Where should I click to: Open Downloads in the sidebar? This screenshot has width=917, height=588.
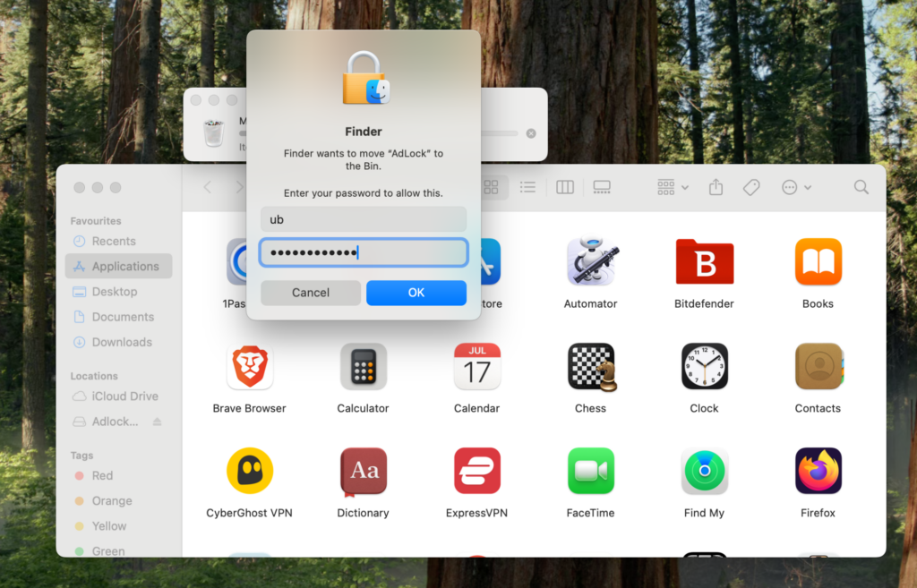click(119, 342)
